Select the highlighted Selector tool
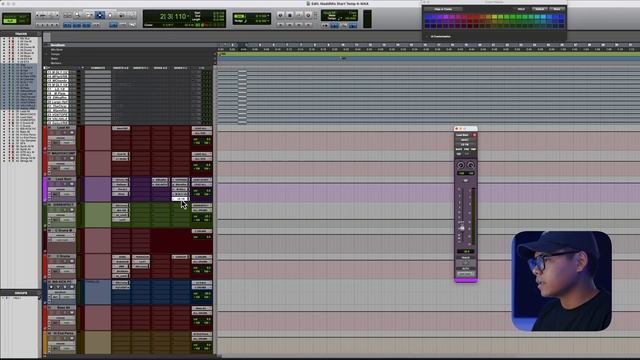Viewport: 640px width, 360px height. pos(100,15)
